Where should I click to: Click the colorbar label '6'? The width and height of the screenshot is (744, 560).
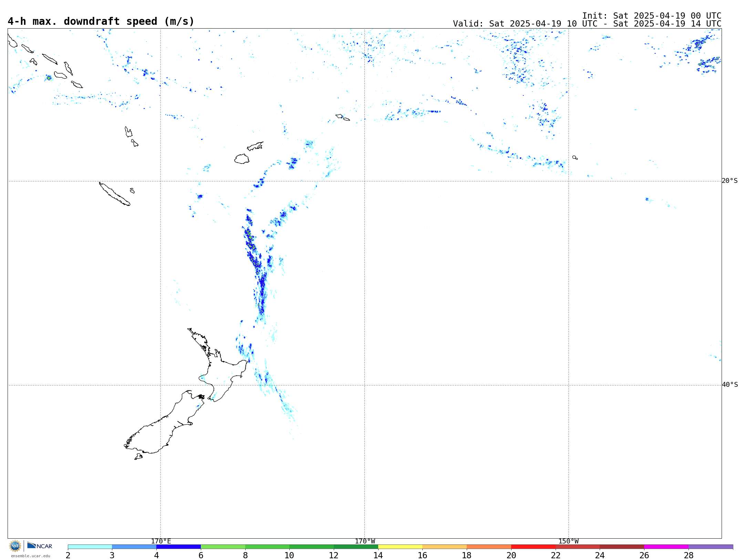click(x=201, y=555)
